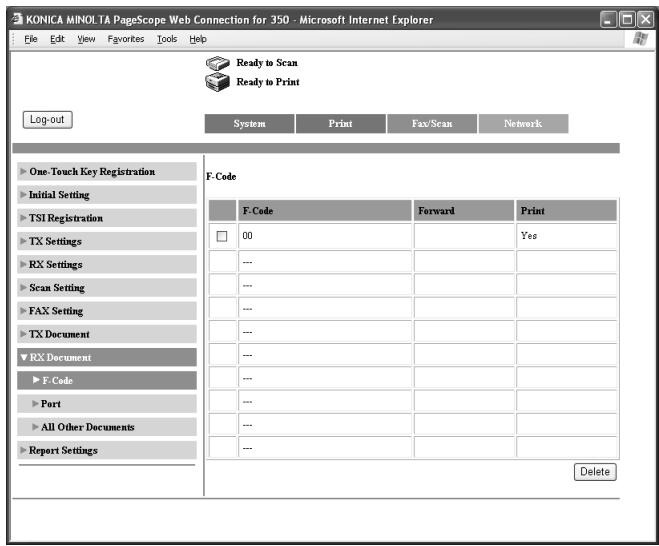659x546 pixels.
Task: Expand One-Touch Key Registration menu
Action: [107, 171]
